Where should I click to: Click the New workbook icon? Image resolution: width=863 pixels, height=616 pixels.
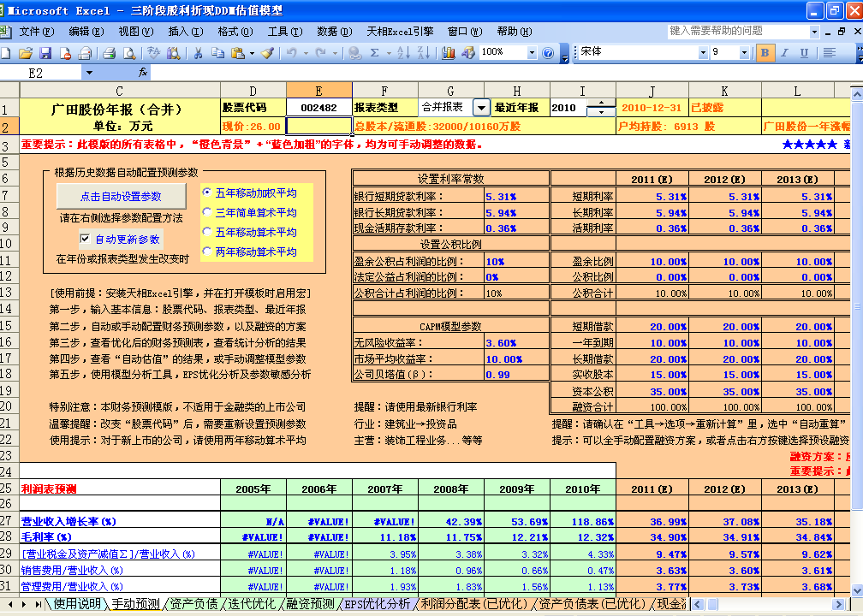point(5,53)
